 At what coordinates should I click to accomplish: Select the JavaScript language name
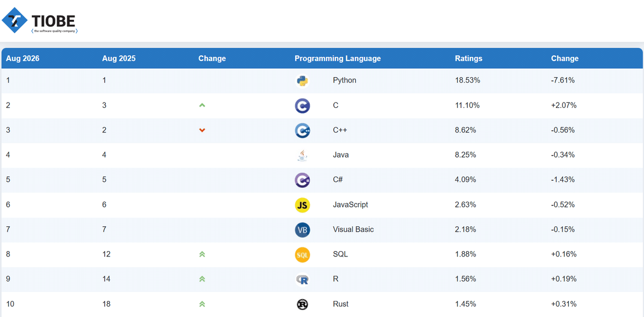point(350,205)
